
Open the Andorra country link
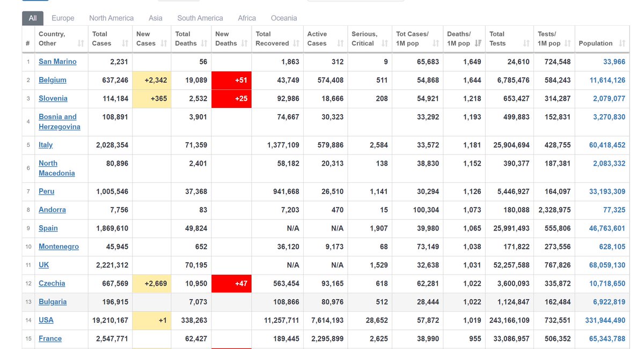52,210
